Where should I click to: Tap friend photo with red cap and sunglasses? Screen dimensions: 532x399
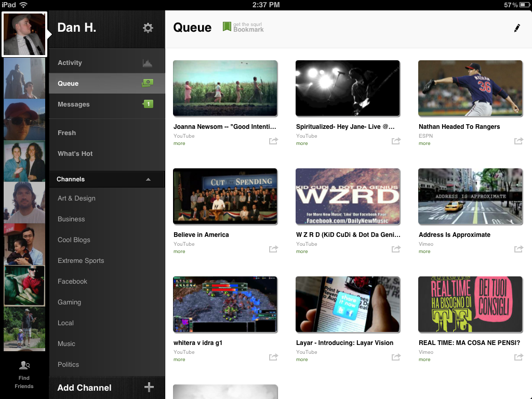[x=24, y=119]
